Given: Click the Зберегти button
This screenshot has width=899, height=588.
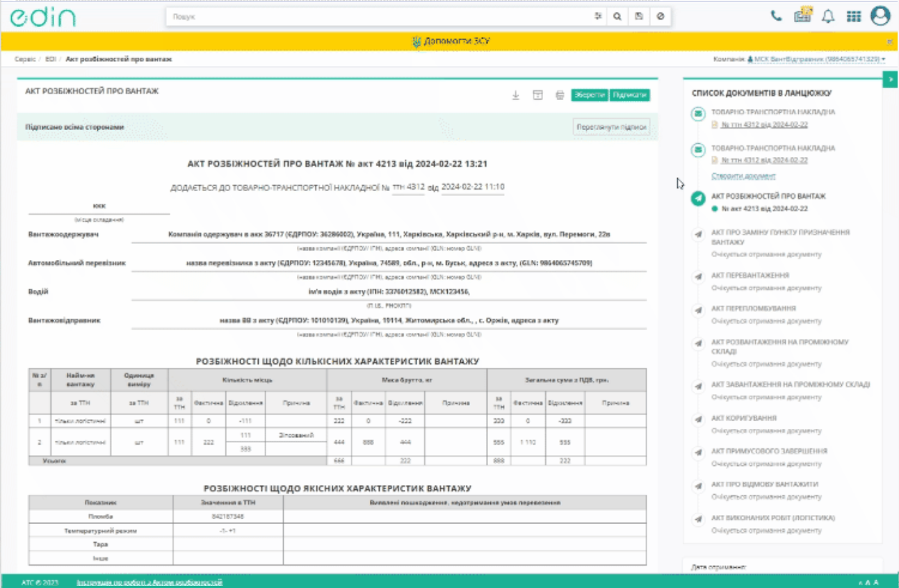Looking at the screenshot, I should coord(590,95).
